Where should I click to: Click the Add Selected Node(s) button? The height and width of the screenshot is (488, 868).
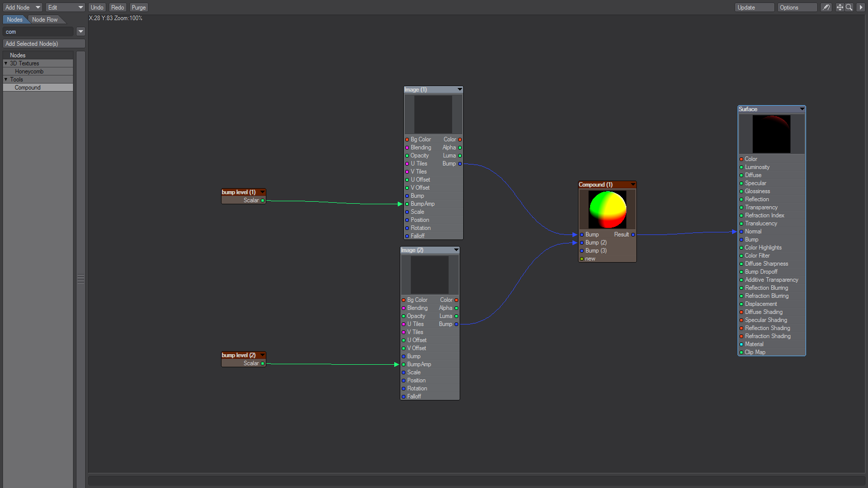(x=43, y=44)
